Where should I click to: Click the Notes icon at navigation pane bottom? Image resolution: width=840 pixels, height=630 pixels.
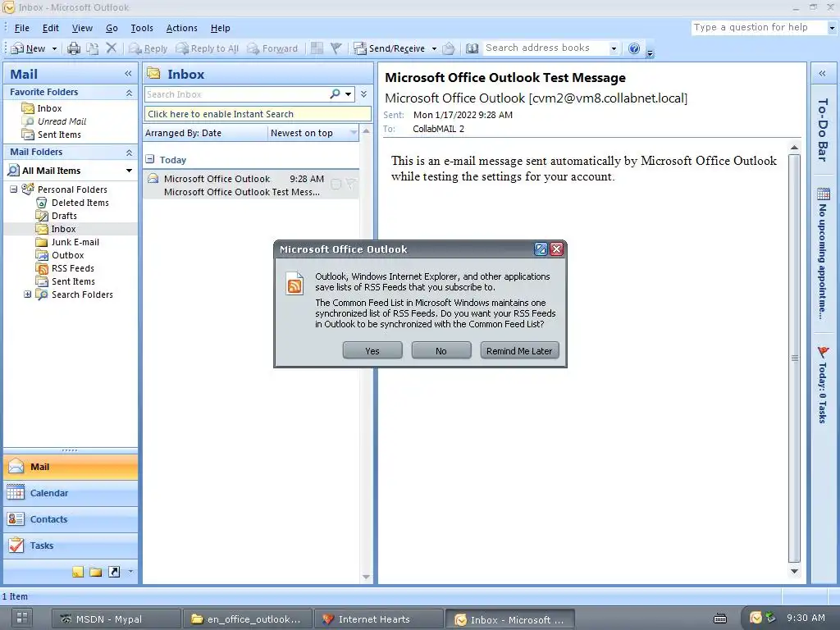point(78,572)
